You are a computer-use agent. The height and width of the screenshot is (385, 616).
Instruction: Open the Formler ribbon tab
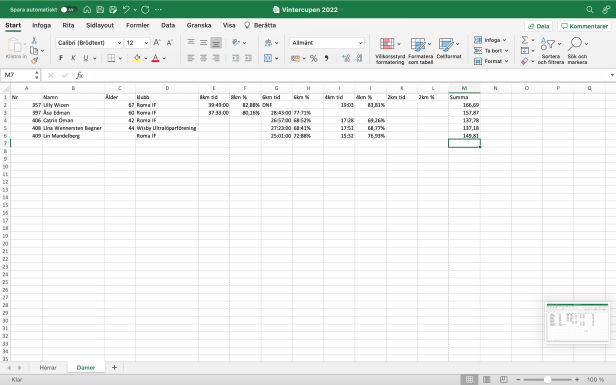pyautogui.click(x=138, y=26)
